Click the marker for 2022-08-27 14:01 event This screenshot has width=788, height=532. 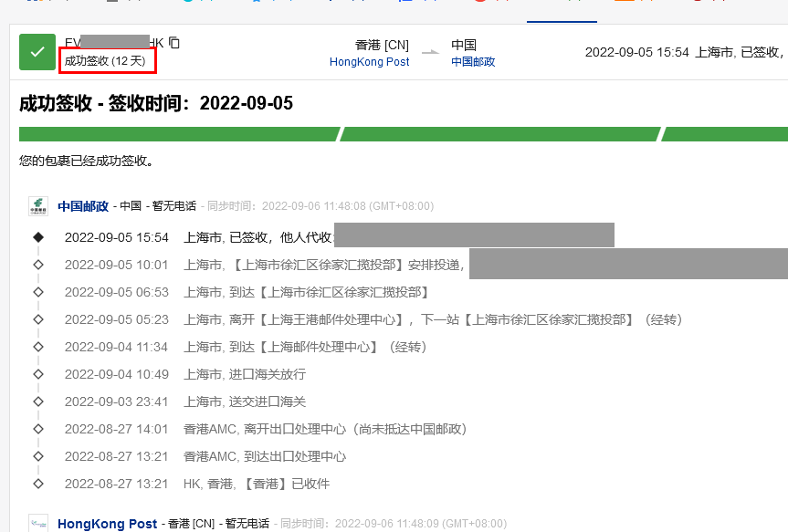click(x=37, y=429)
